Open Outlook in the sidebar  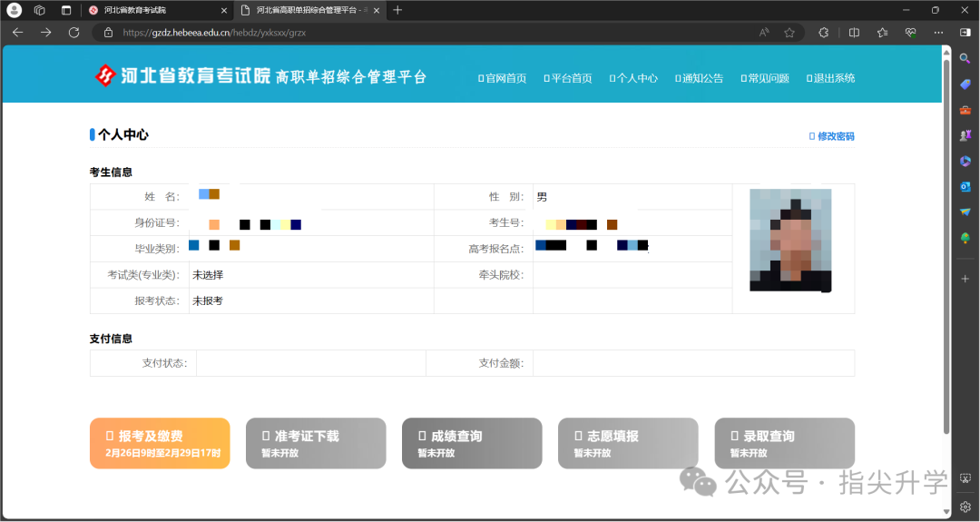point(965,186)
